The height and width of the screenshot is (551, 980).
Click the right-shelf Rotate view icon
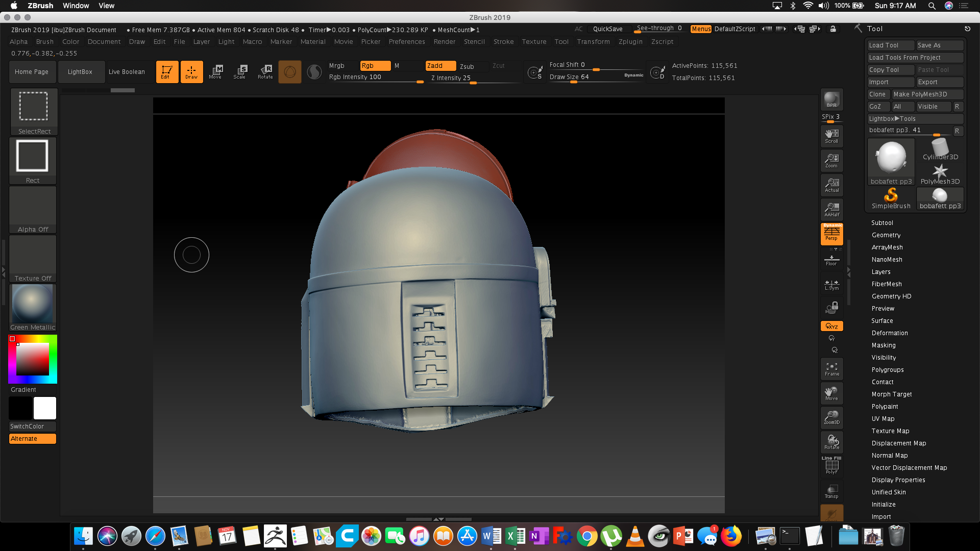pyautogui.click(x=831, y=442)
